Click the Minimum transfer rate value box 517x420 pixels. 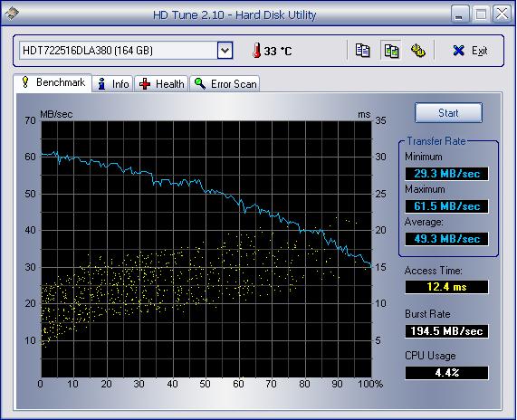click(446, 174)
